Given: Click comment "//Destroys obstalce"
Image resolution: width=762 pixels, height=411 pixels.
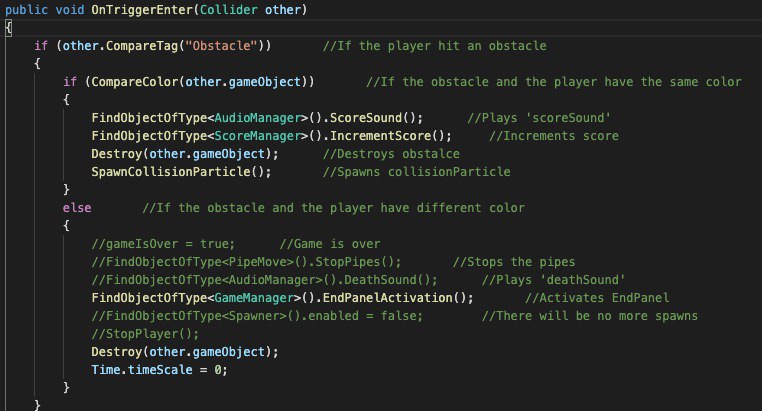Looking at the screenshot, I should (x=391, y=154).
